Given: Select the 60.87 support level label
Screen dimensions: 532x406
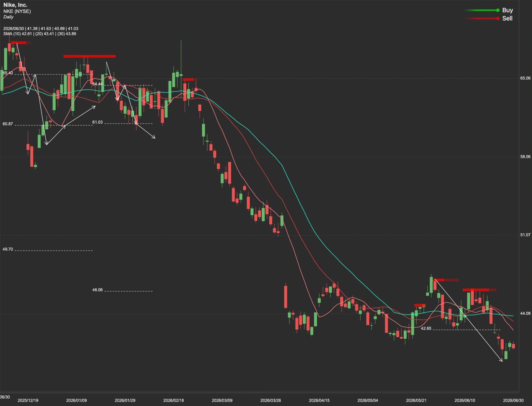Looking at the screenshot, I should (8, 124).
